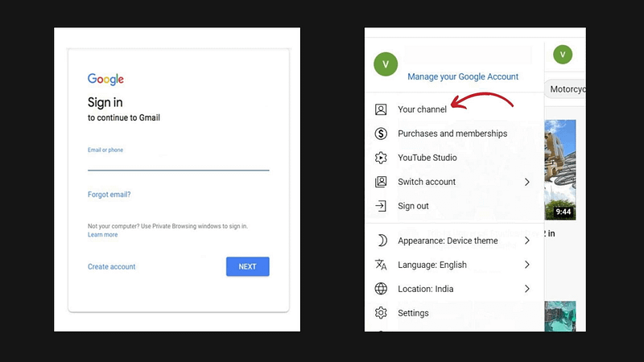Open the video thumbnail showing 9:44
This screenshot has width=644, height=362.
pyautogui.click(x=560, y=170)
